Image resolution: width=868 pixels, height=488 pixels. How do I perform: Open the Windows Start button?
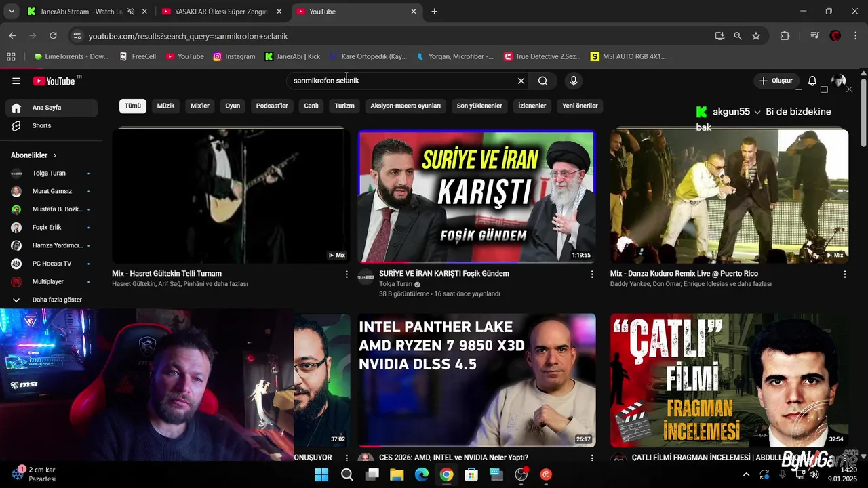pyautogui.click(x=322, y=474)
